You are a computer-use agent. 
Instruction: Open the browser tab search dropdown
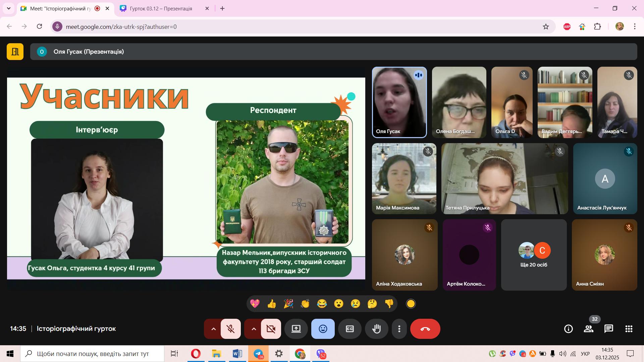pyautogui.click(x=9, y=9)
